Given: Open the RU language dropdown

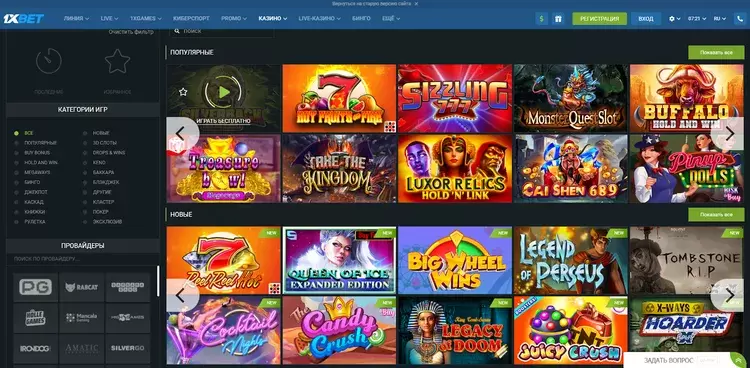Looking at the screenshot, I should point(719,19).
